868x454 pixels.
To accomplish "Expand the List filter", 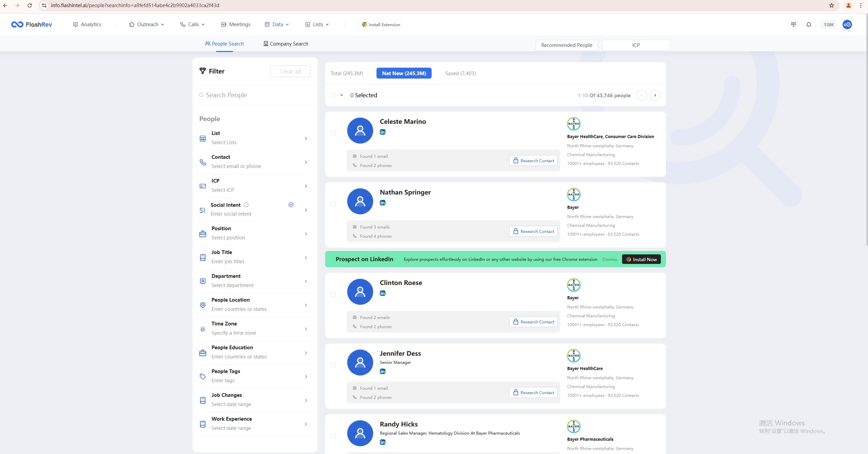I will (x=255, y=138).
